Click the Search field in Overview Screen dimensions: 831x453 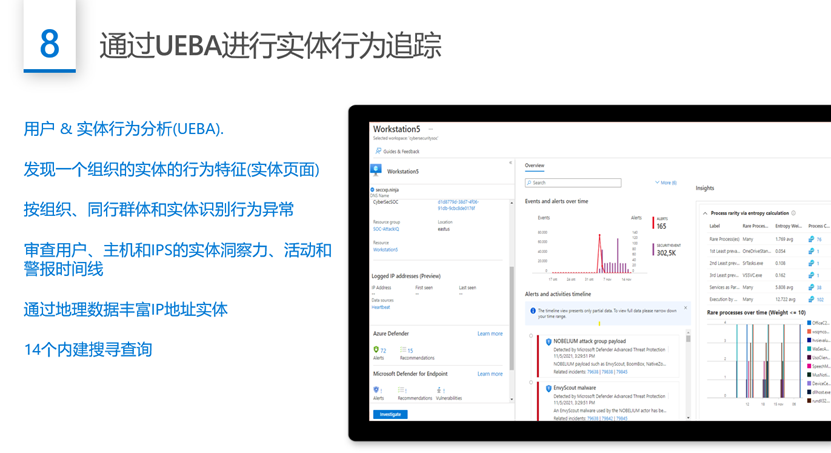click(573, 183)
